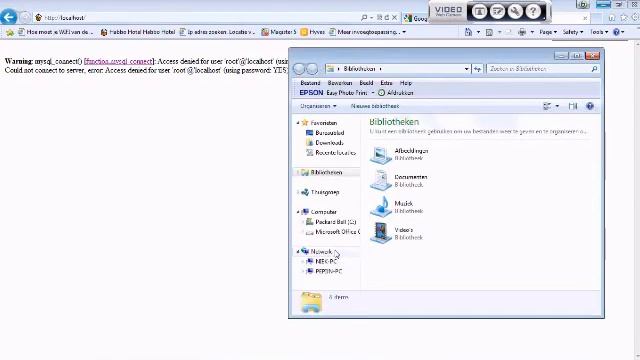Click Explorer Forward navigation button
The image size is (640, 360).
pyautogui.click(x=312, y=69)
